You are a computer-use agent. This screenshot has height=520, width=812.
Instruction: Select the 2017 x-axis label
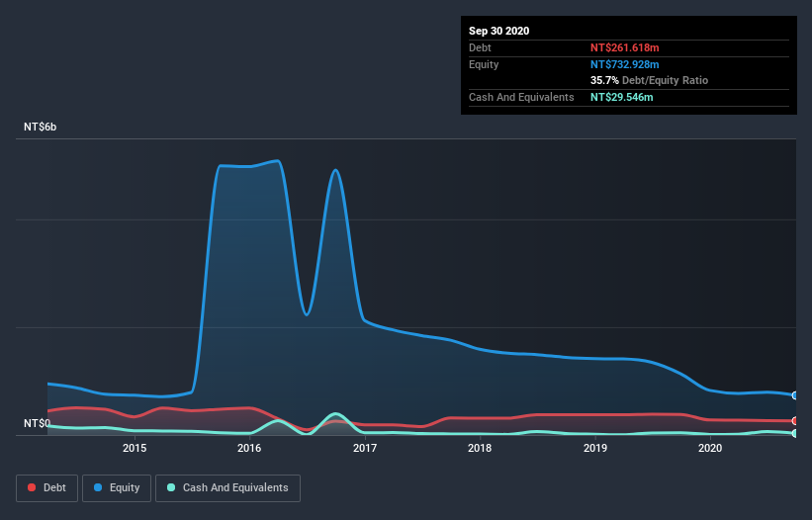click(365, 448)
